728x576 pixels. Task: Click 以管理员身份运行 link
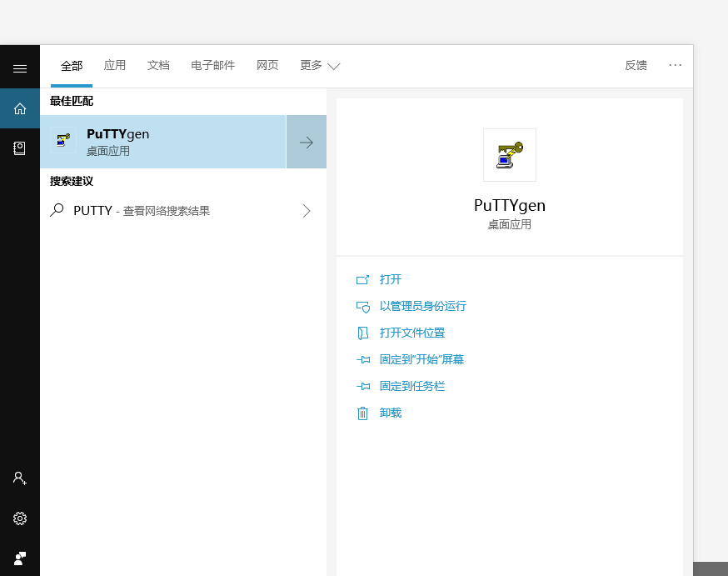422,306
